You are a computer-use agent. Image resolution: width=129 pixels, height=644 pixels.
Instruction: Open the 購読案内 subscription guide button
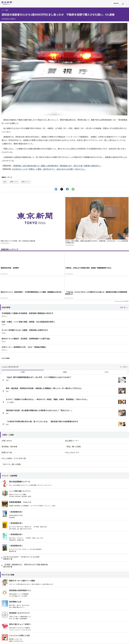(116, 3)
